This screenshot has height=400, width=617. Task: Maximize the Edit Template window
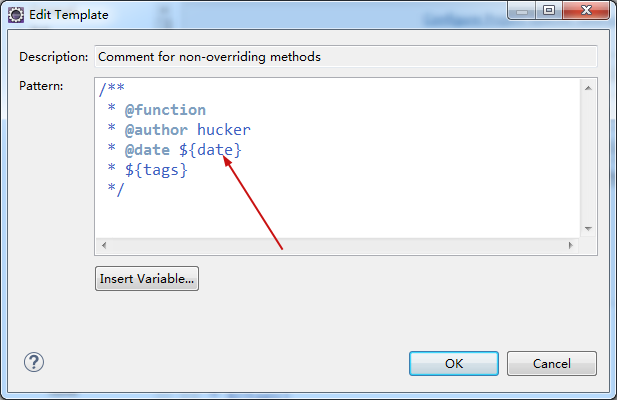click(x=548, y=11)
